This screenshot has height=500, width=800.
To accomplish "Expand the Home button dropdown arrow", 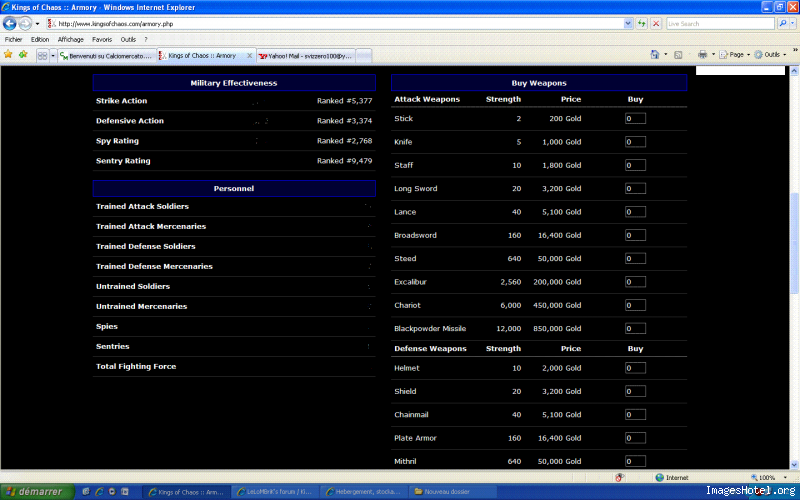I will [x=665, y=55].
